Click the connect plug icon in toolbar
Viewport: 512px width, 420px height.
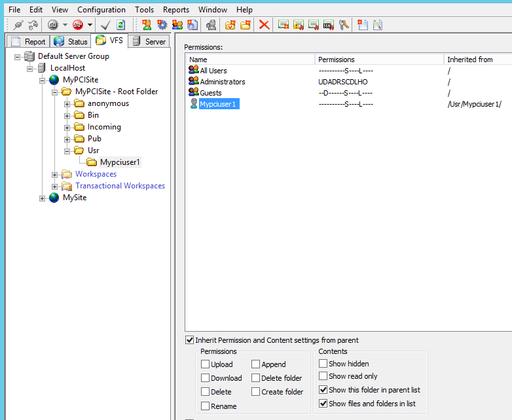pyautogui.click(x=18, y=25)
